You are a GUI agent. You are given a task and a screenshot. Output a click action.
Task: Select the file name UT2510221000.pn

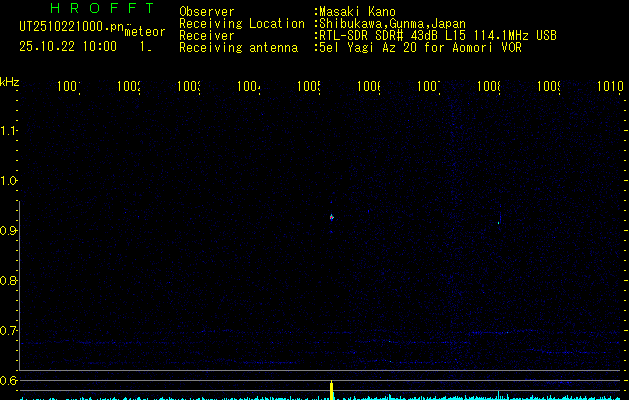[71, 27]
